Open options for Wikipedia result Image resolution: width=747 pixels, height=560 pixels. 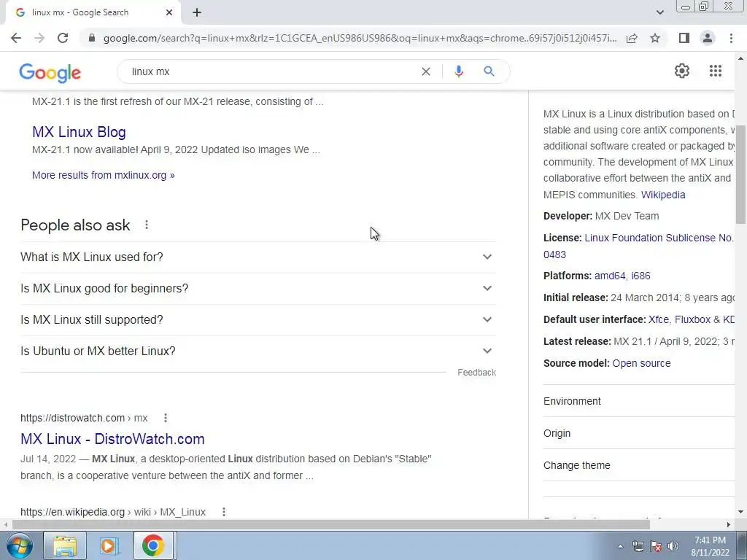tap(224, 512)
